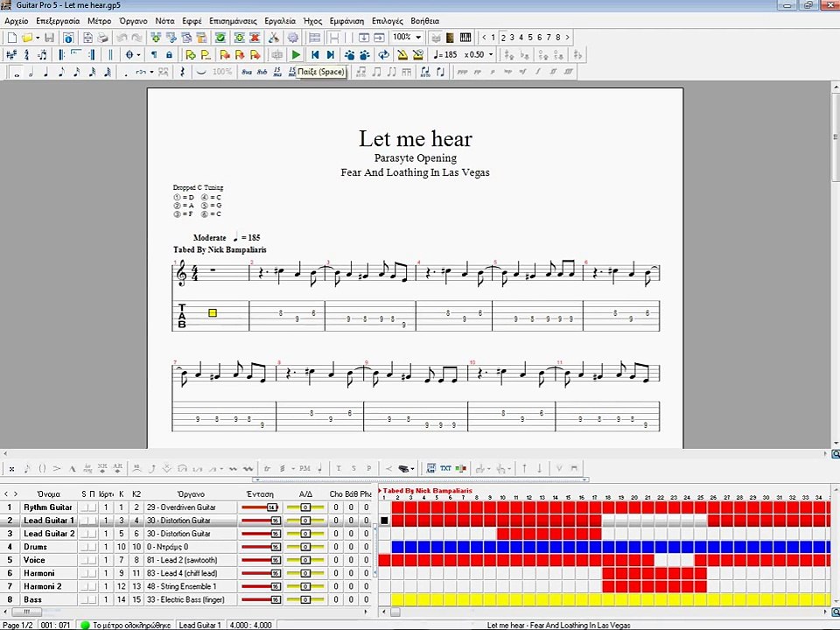Click the metronome icon

pyautogui.click(x=402, y=54)
